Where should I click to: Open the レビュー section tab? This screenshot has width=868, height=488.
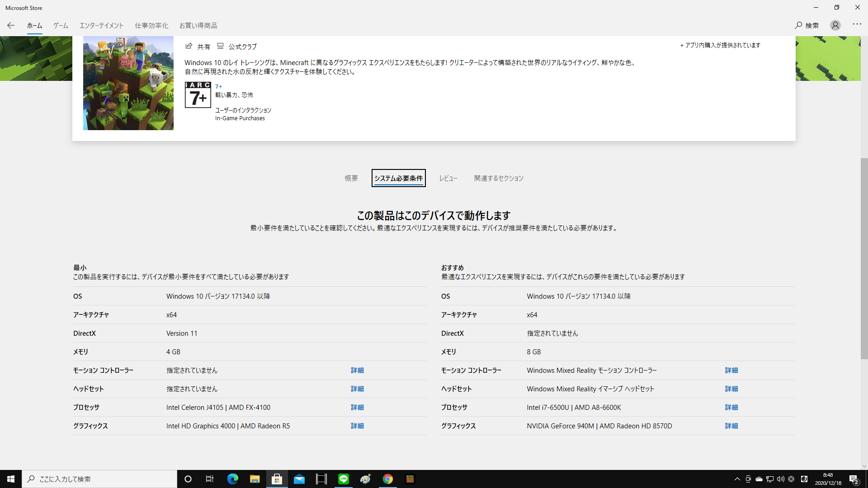tap(448, 178)
